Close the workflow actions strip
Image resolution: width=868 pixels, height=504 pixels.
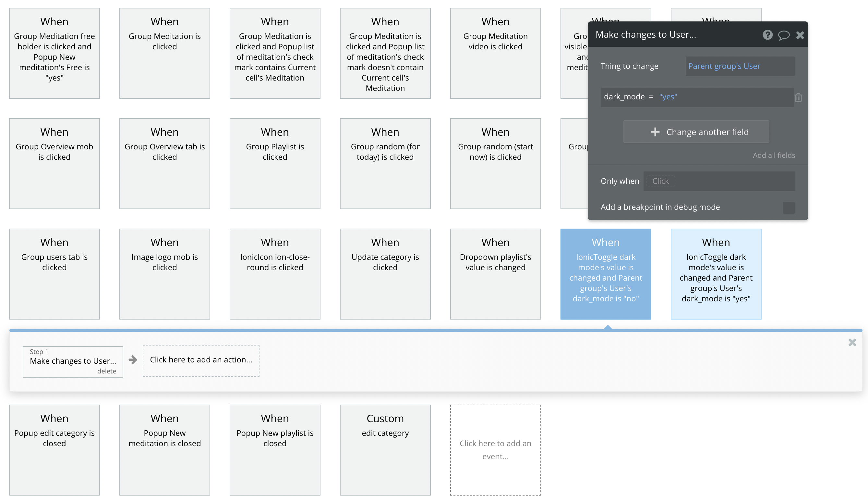pyautogui.click(x=852, y=342)
